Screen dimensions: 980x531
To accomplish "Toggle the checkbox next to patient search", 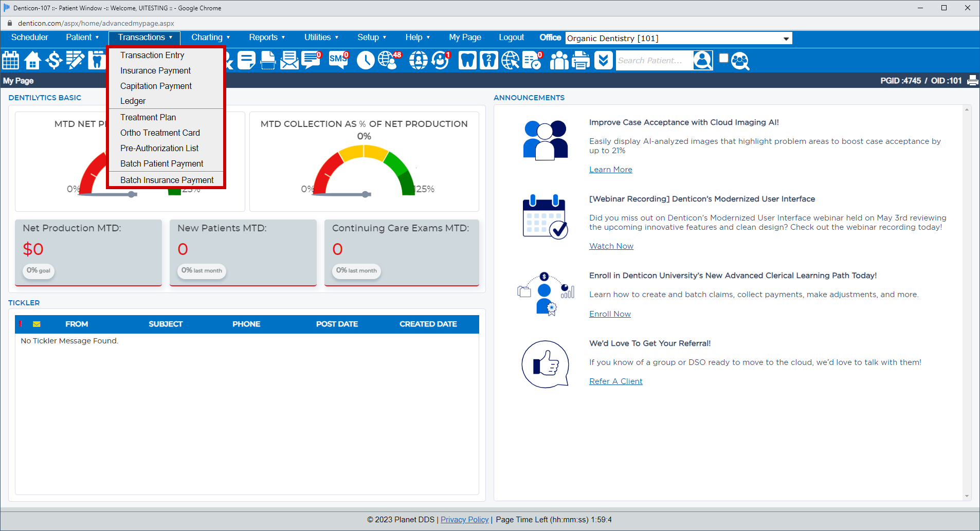I will coord(723,58).
